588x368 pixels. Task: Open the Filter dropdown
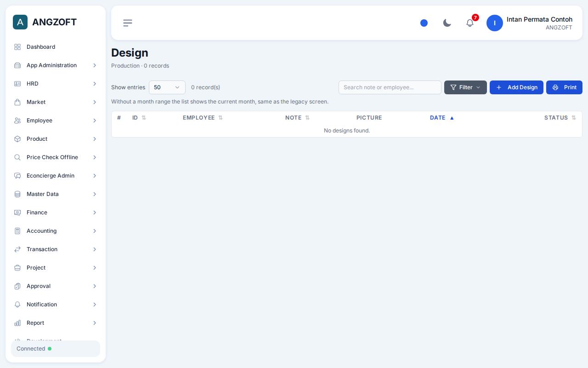465,87
